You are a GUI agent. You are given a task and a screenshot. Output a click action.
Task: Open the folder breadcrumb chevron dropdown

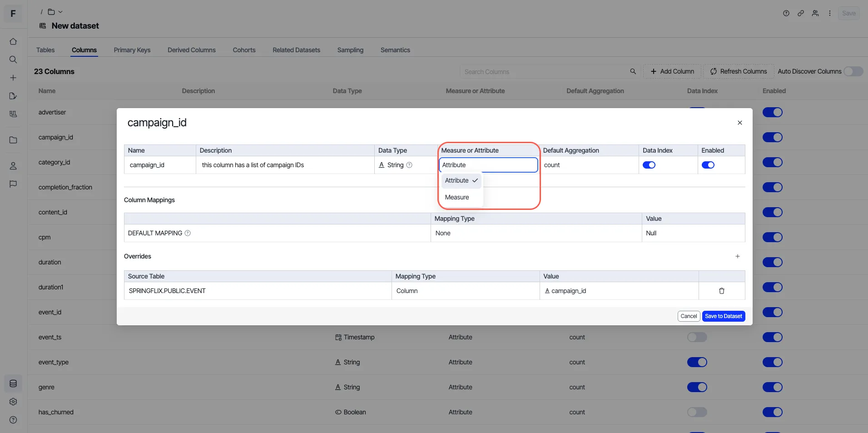coord(60,12)
